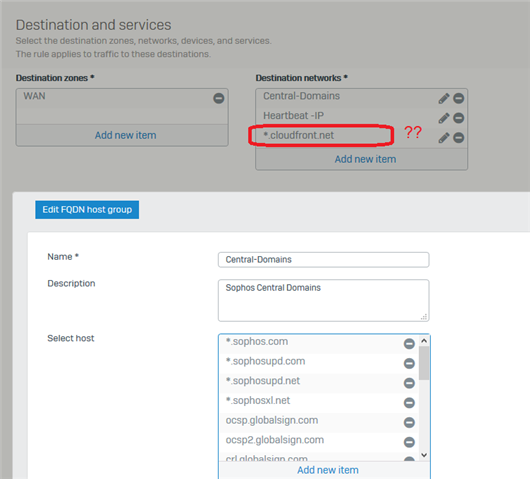Image resolution: width=530 pixels, height=479 pixels.
Task: Remove *.sophosxl.net host entry
Action: pos(409,403)
